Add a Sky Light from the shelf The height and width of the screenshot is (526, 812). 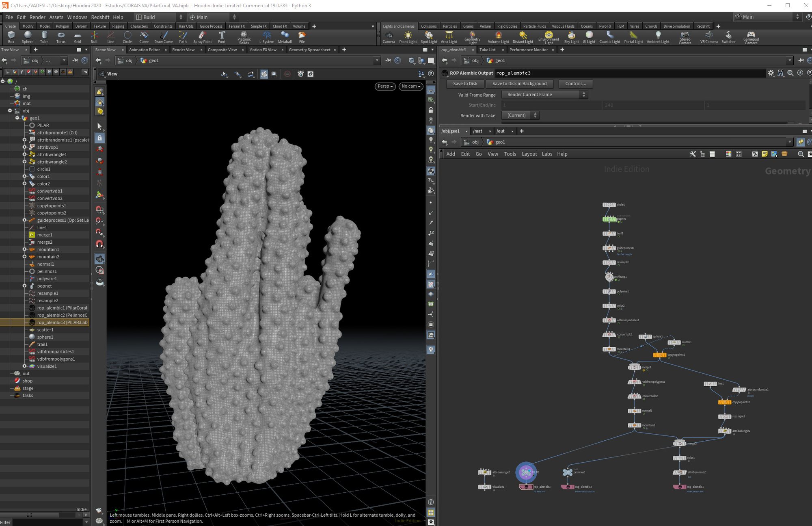click(x=571, y=37)
